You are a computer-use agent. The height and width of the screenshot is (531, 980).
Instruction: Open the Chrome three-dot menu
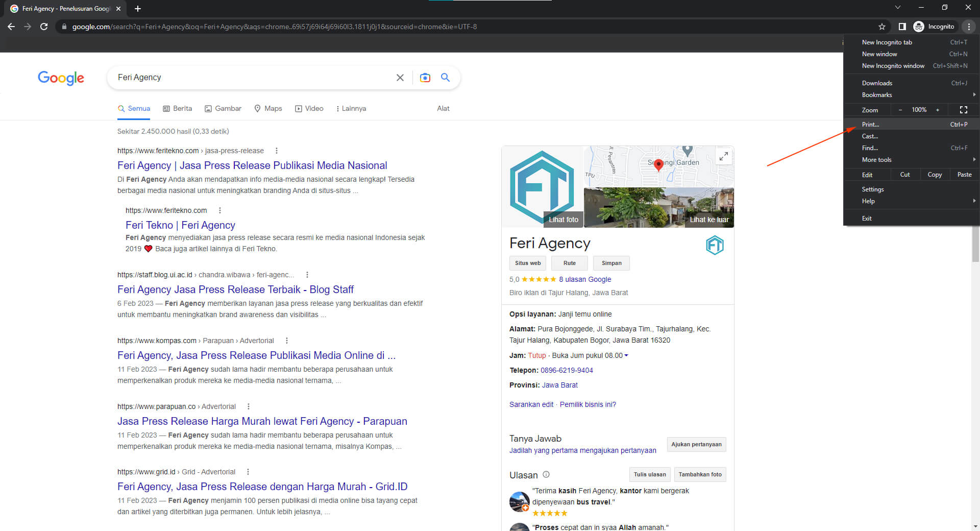click(x=969, y=27)
